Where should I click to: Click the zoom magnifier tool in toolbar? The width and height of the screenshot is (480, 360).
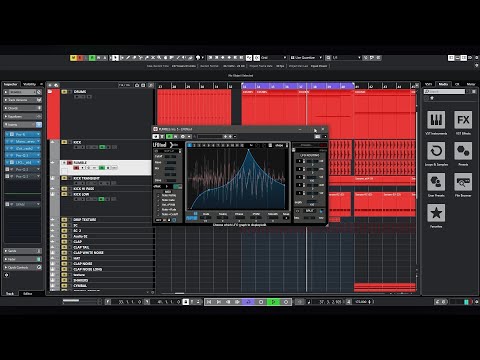(159, 58)
